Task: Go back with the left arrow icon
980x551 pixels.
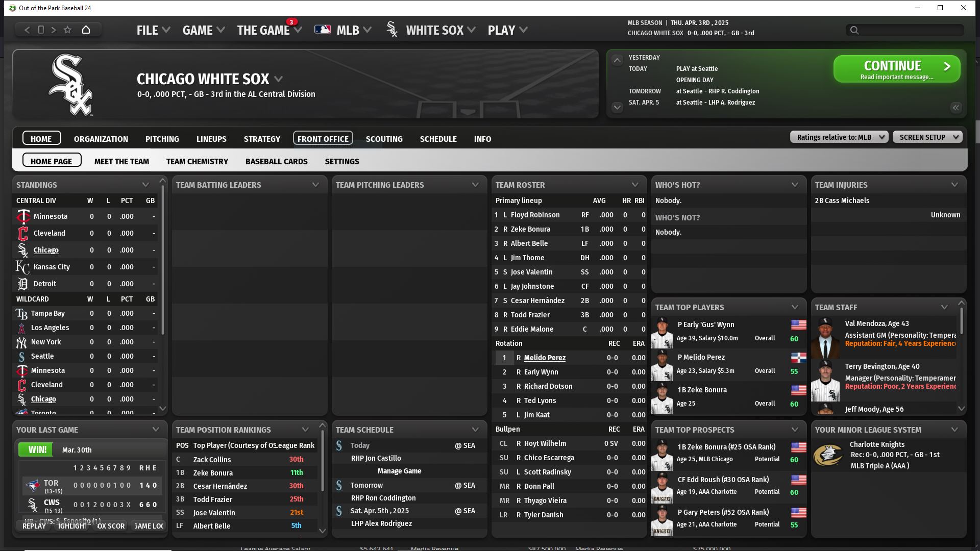Action: tap(28, 30)
